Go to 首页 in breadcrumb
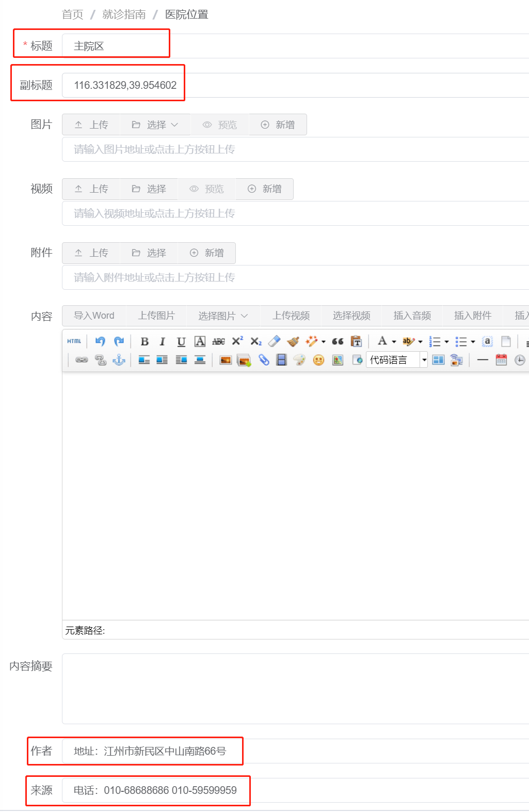Screen dimensions: 529x812 click(x=73, y=14)
